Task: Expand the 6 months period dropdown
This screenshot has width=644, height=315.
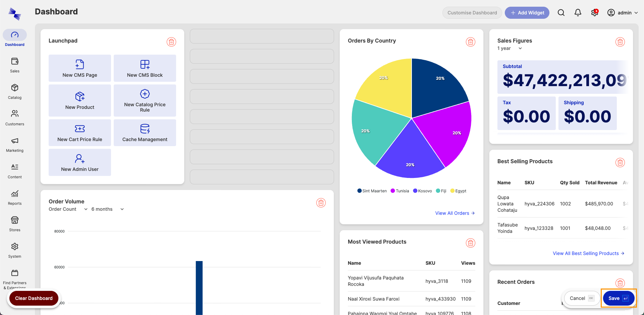Action: point(107,209)
